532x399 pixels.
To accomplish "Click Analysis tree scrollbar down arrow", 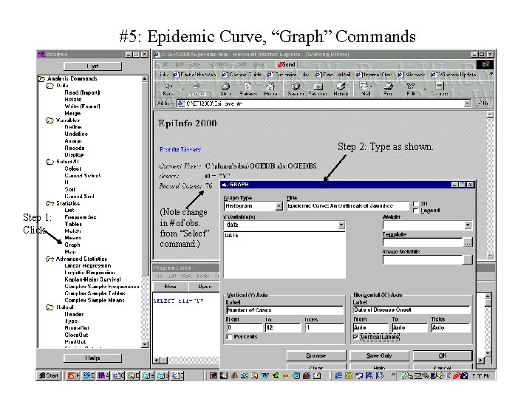I will pyautogui.click(x=145, y=344).
